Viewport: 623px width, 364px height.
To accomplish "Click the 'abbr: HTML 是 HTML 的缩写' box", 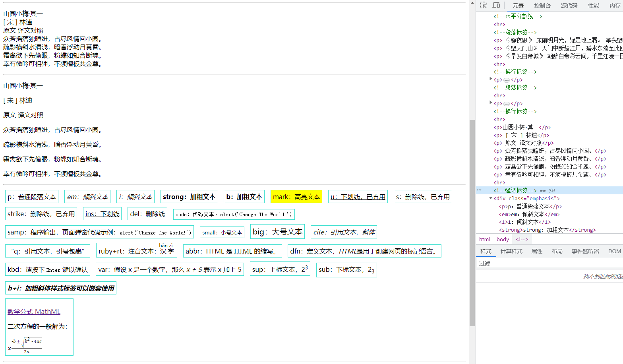I will pyautogui.click(x=232, y=251).
